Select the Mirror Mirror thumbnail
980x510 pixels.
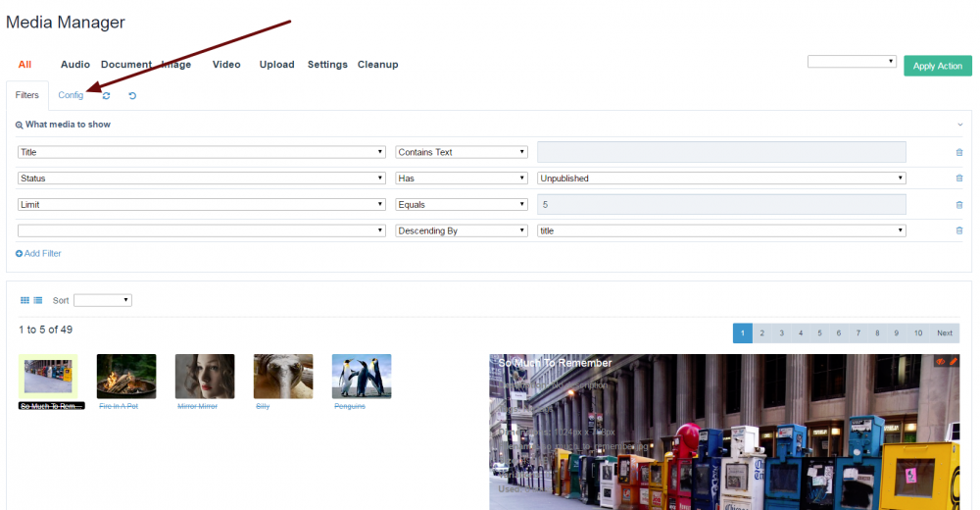pyautogui.click(x=205, y=377)
